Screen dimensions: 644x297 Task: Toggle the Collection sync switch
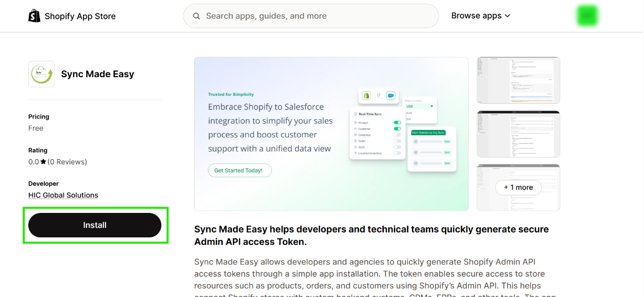[397, 135]
